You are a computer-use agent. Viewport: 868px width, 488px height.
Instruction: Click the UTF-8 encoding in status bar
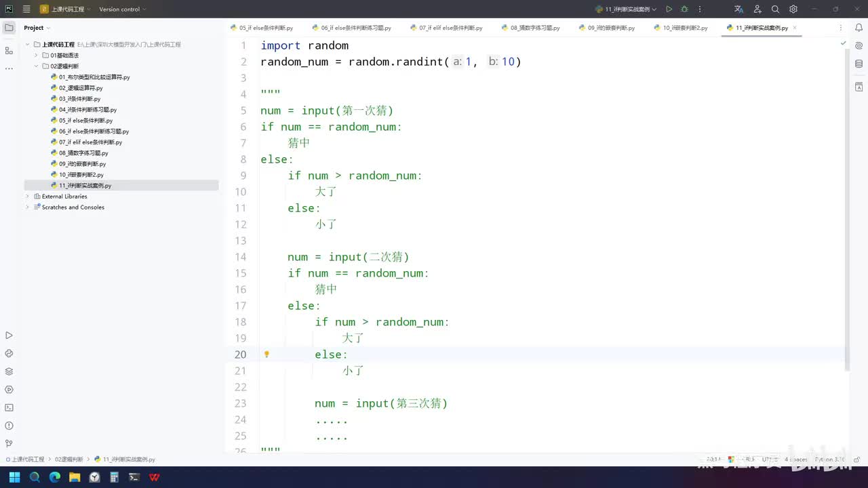[770, 460]
